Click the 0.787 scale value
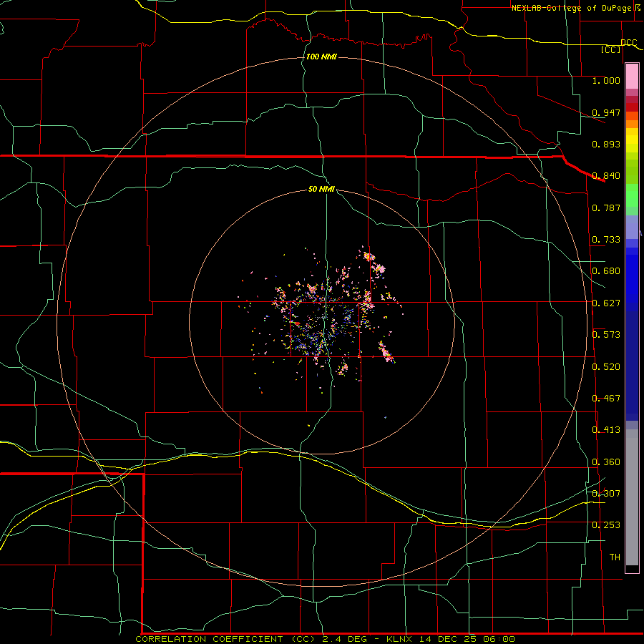 point(606,208)
